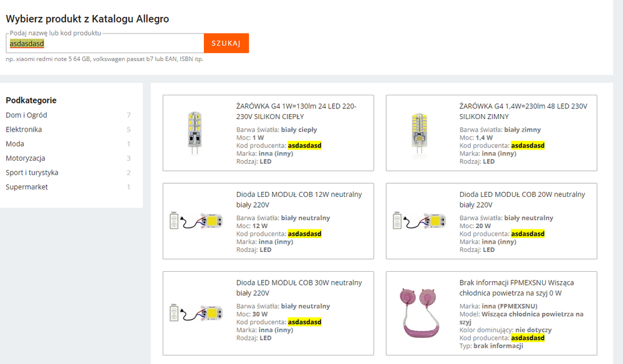The image size is (623, 364).
Task: Click the warm white G4 bulb thumbnail
Action: 195,133
